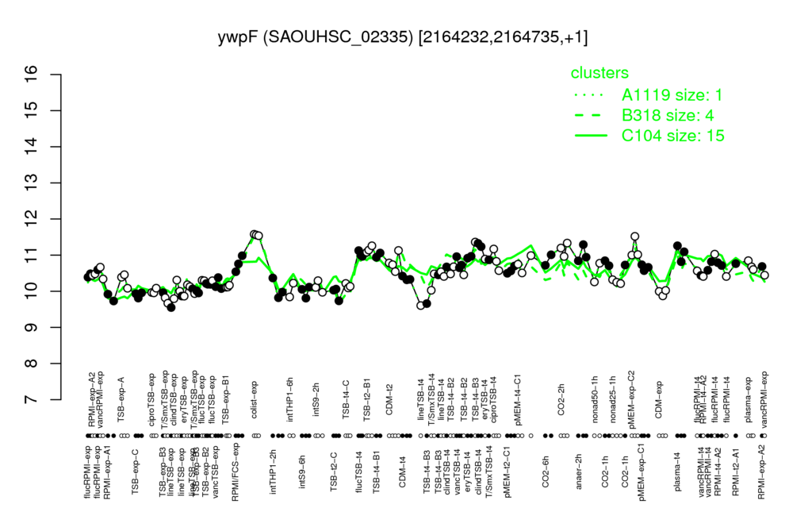Click the 'TSB-exp-C' lower x-axis label
Screen dimensions: 812x508
pos(135,471)
